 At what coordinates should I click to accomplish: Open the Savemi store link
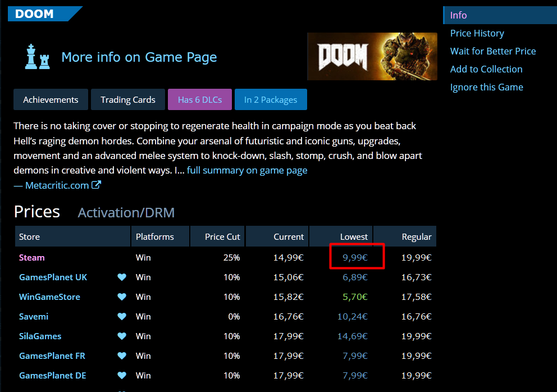click(33, 316)
